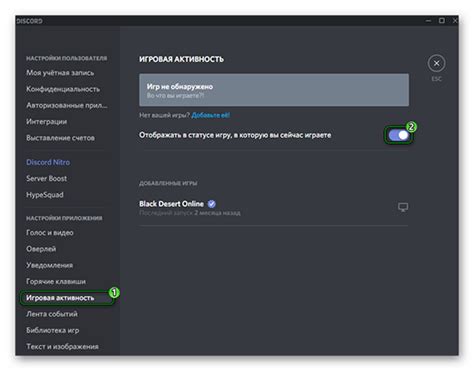Image resolution: width=474 pixels, height=371 pixels.
Task: Open 'Конфиденциальность' settings
Action: pos(63,89)
